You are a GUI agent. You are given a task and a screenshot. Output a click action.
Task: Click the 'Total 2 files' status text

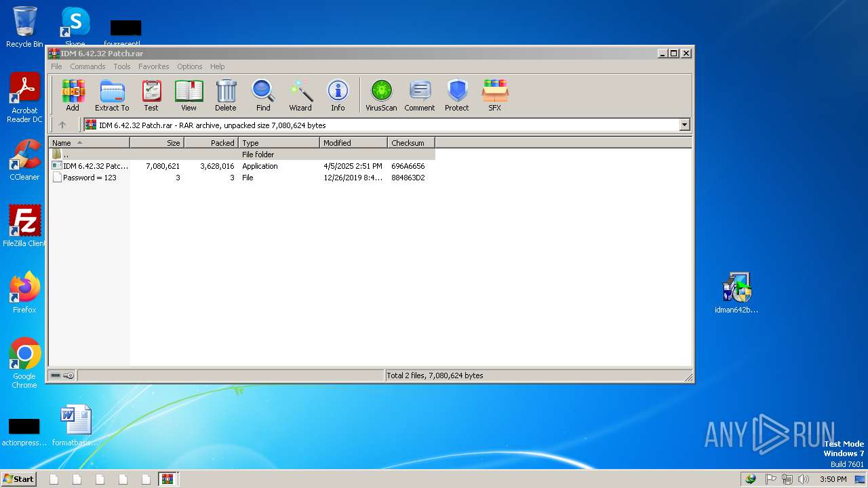435,375
